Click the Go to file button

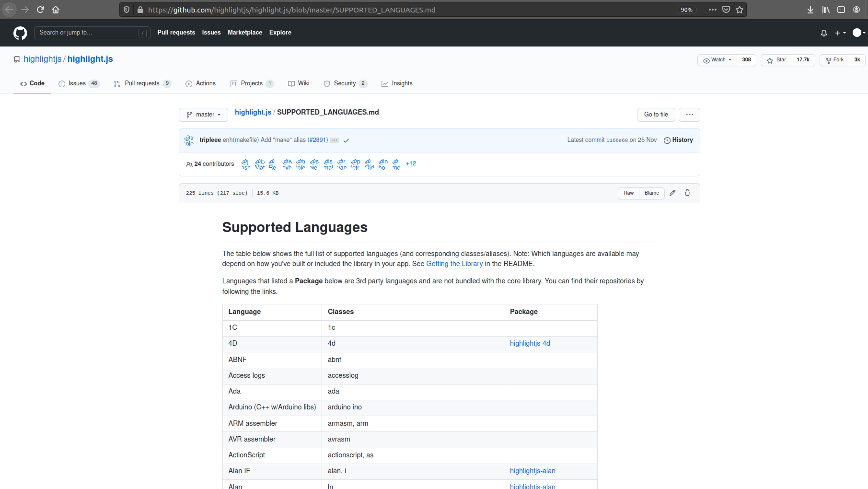pyautogui.click(x=656, y=115)
